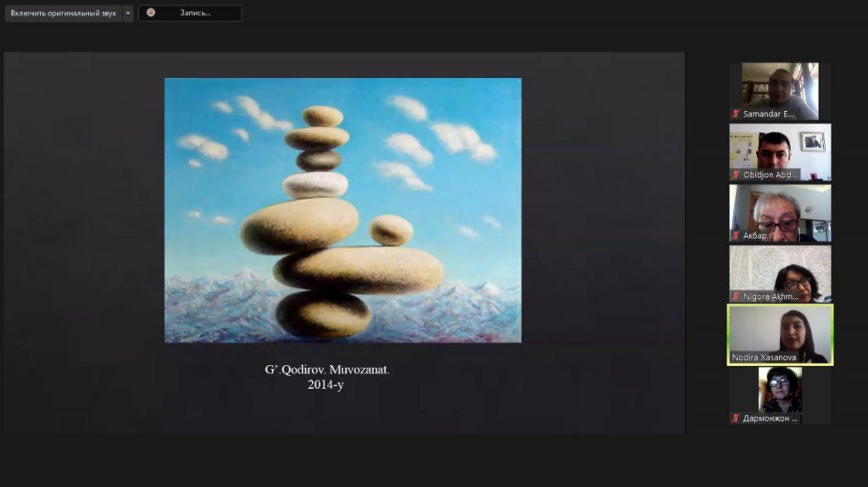The image size is (868, 487).
Task: Click the "G'.Qodirov. Muvozanat." caption text
Action: (x=326, y=370)
